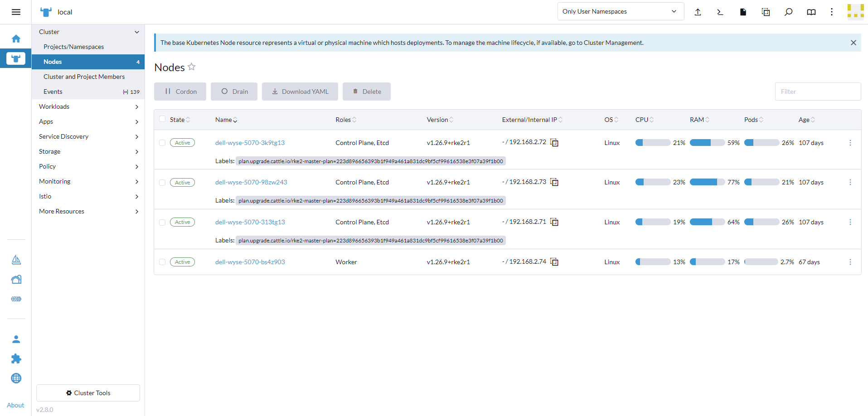This screenshot has height=416, width=868.
Task: Open the hamburger navigation menu
Action: coord(16,12)
